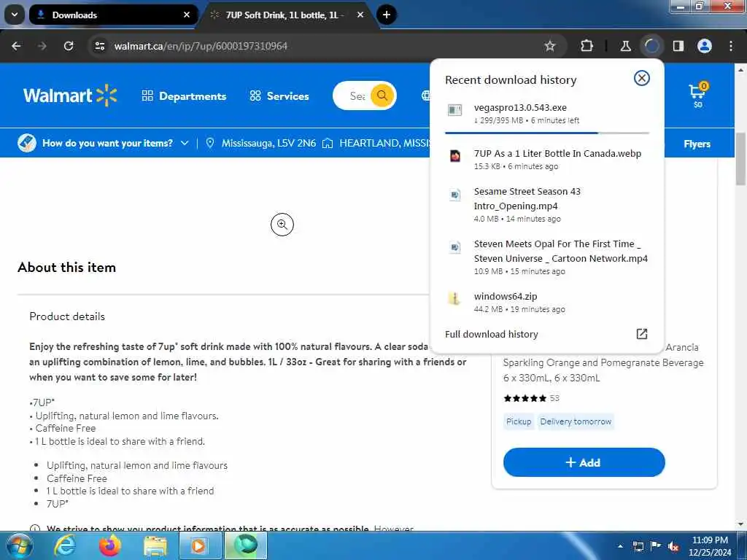Open a new tab with the plus button
Screen dimensions: 747x560
click(387, 15)
